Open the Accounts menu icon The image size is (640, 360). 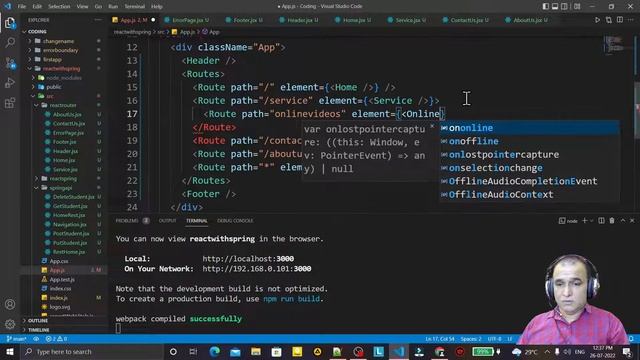[10, 304]
